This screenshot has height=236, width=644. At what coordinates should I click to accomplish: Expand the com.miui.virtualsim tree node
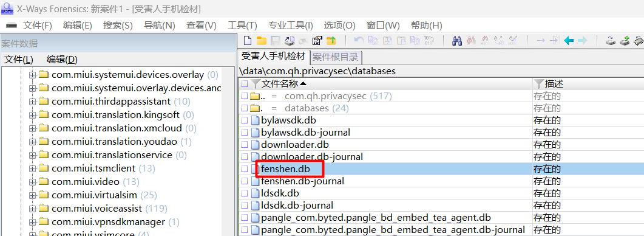pyautogui.click(x=32, y=195)
